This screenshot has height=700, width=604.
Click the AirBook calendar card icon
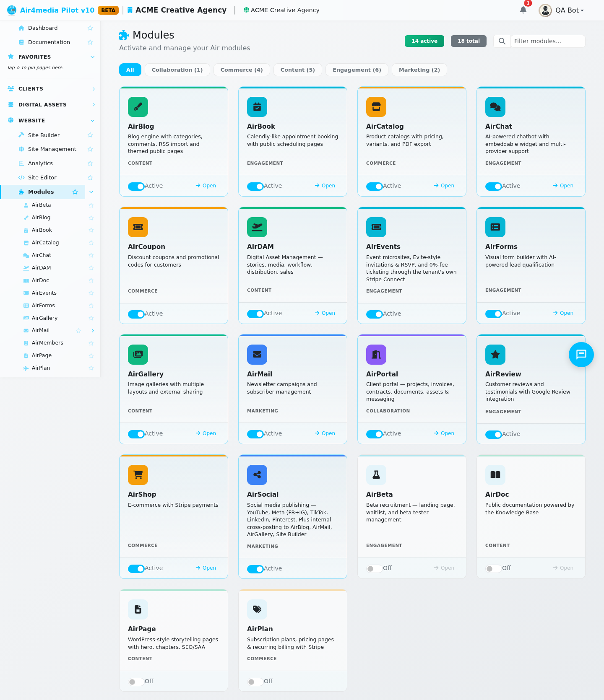click(x=257, y=107)
